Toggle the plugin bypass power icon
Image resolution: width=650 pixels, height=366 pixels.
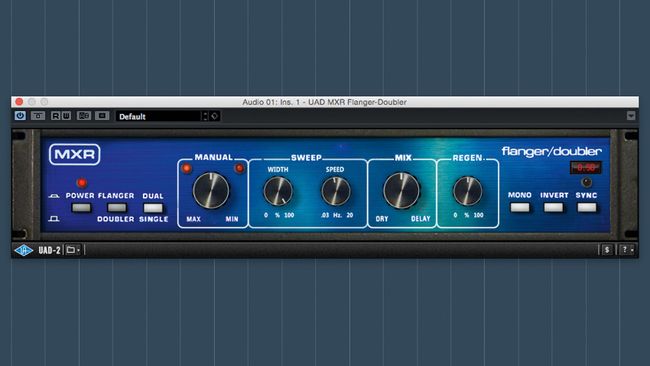click(x=20, y=116)
